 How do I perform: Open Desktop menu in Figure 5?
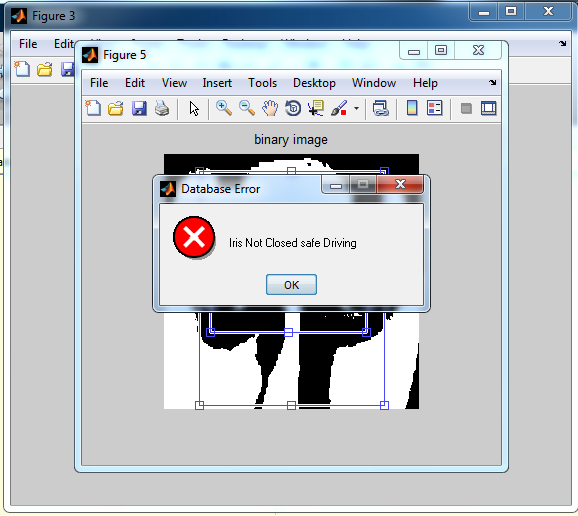click(x=314, y=83)
